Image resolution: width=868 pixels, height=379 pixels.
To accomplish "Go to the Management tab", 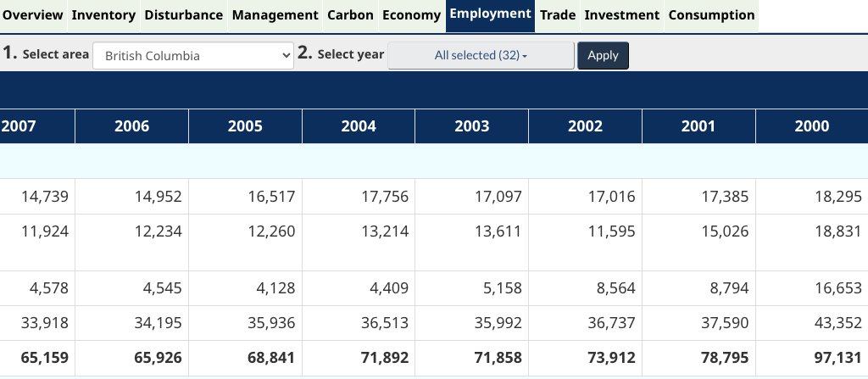I will [x=275, y=15].
